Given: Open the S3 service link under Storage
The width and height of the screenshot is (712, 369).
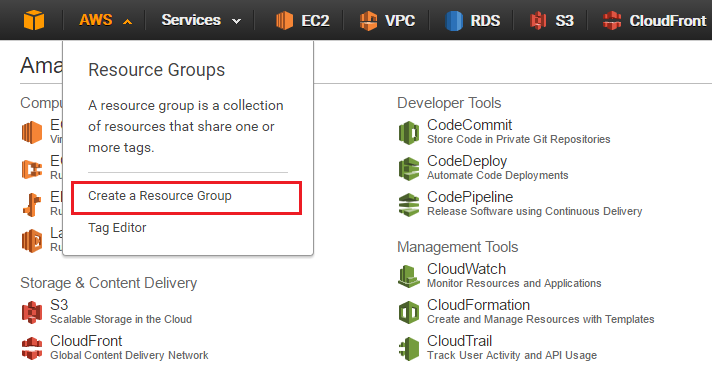Looking at the screenshot, I should 59,305.
